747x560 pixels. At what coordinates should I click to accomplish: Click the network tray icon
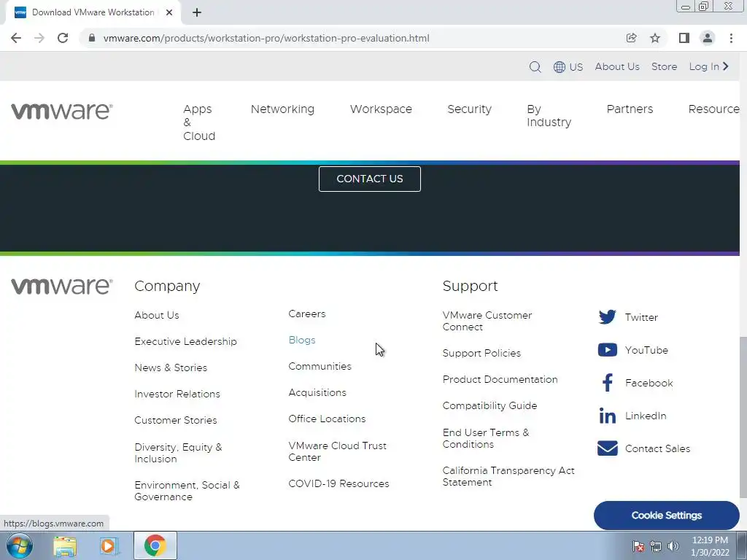[656, 546]
